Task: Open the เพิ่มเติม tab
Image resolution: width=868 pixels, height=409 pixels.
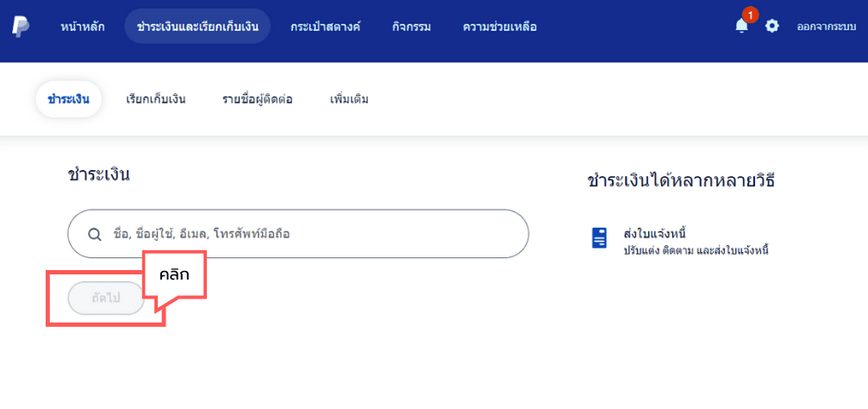Action: (349, 100)
